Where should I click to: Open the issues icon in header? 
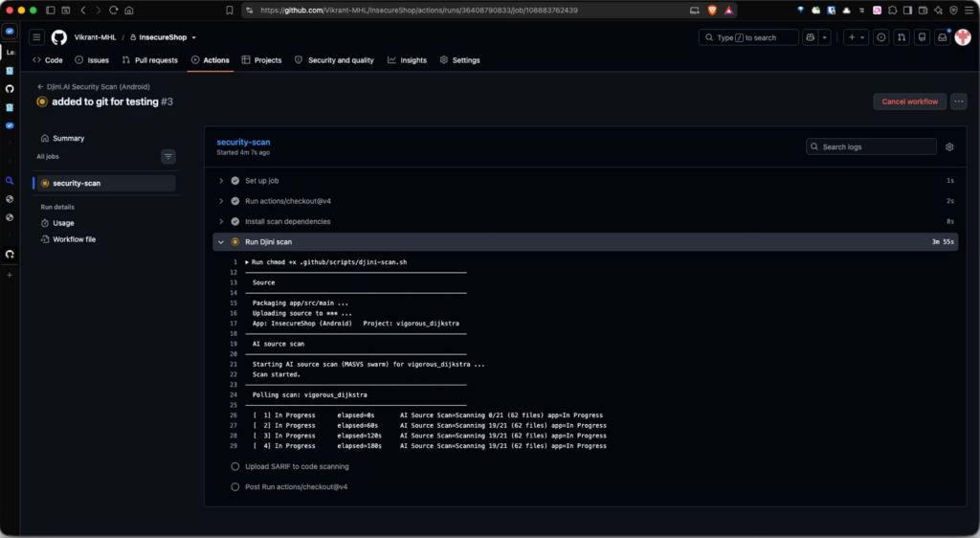tap(880, 37)
